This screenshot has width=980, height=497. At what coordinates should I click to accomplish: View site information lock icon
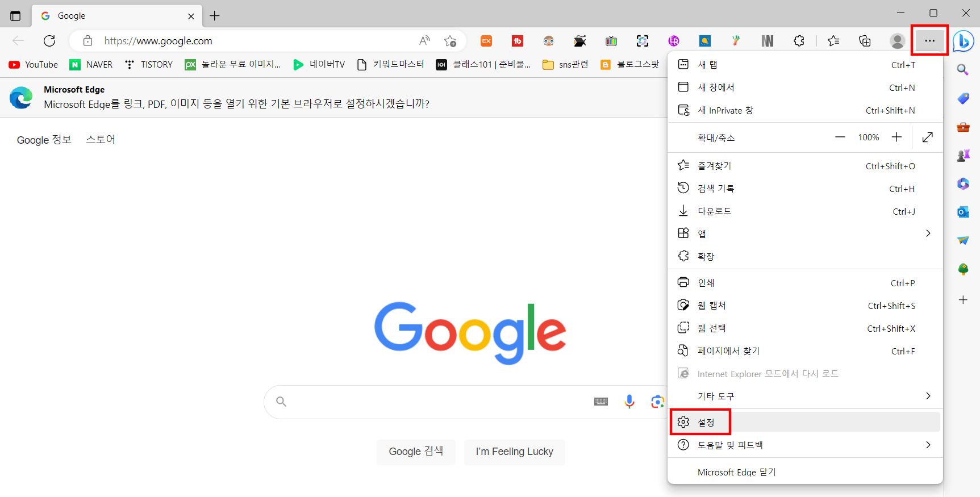click(x=87, y=41)
